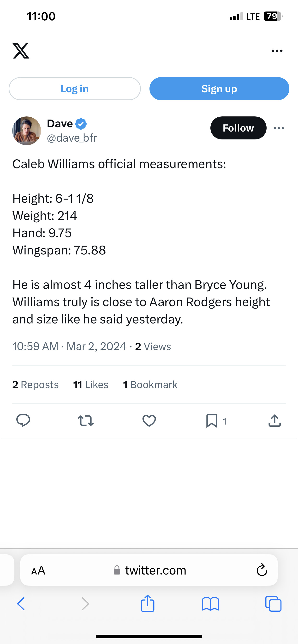This screenshot has width=298, height=644.
Task: Open Safari's AA reader options menu
Action: pos(38,570)
